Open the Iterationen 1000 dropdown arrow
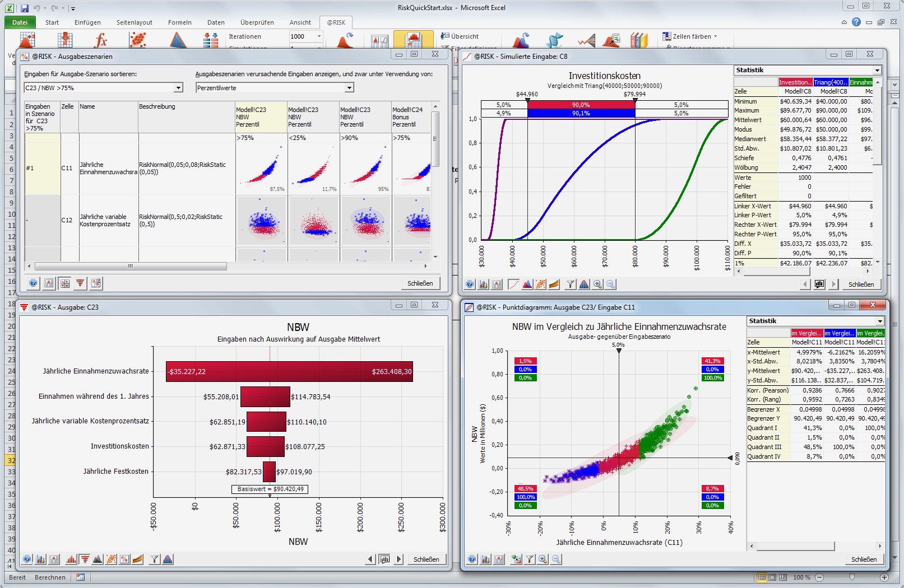Screen dimensions: 904x588 point(319,36)
